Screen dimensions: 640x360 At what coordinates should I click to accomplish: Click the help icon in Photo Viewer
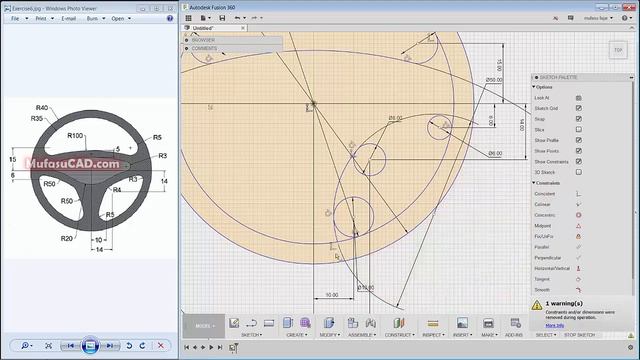(x=170, y=18)
